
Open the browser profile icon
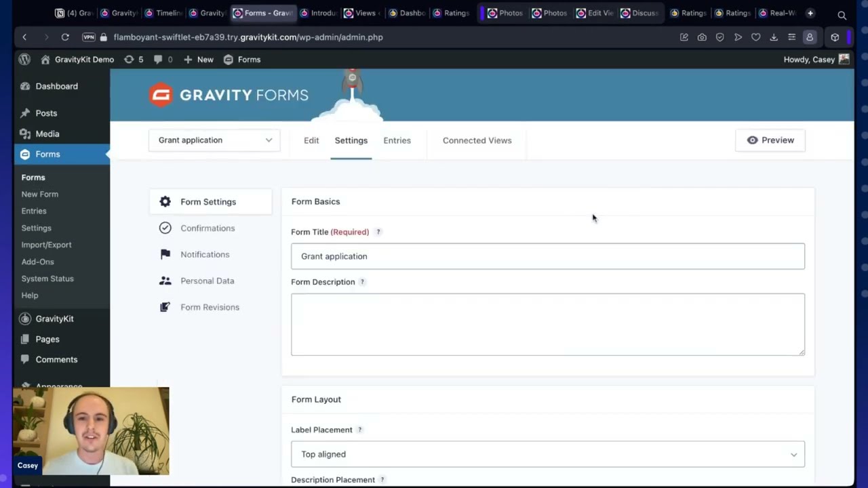(810, 37)
